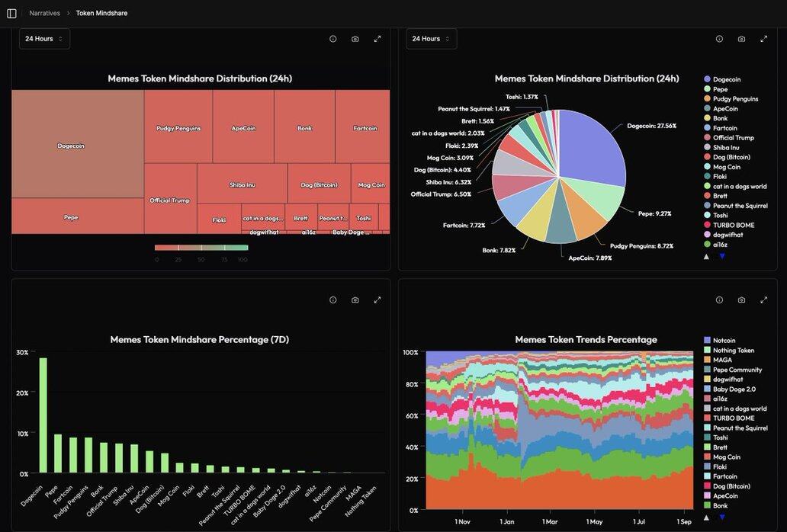Page trends legend down with blue arrow
This screenshot has height=532, width=787.
tap(722, 517)
